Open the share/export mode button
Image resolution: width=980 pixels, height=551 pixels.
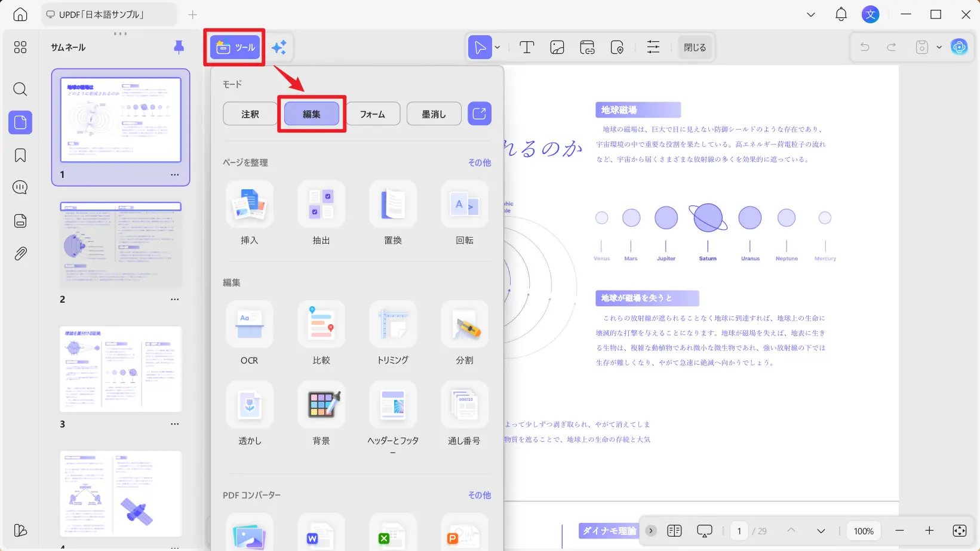[480, 114]
